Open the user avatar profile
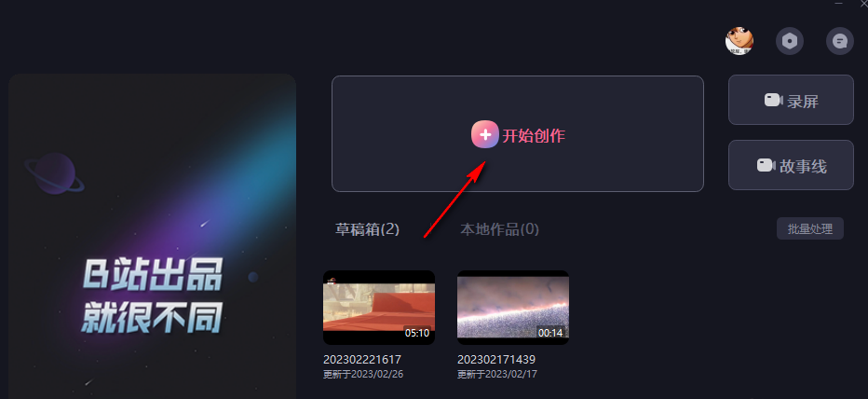Image resolution: width=868 pixels, height=399 pixels. 739,40
